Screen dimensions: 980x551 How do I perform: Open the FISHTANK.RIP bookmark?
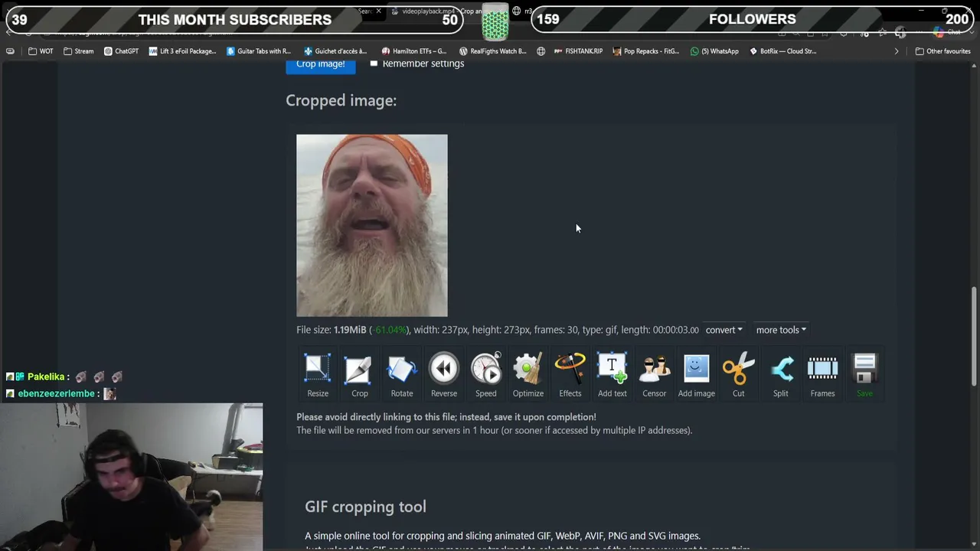point(578,51)
